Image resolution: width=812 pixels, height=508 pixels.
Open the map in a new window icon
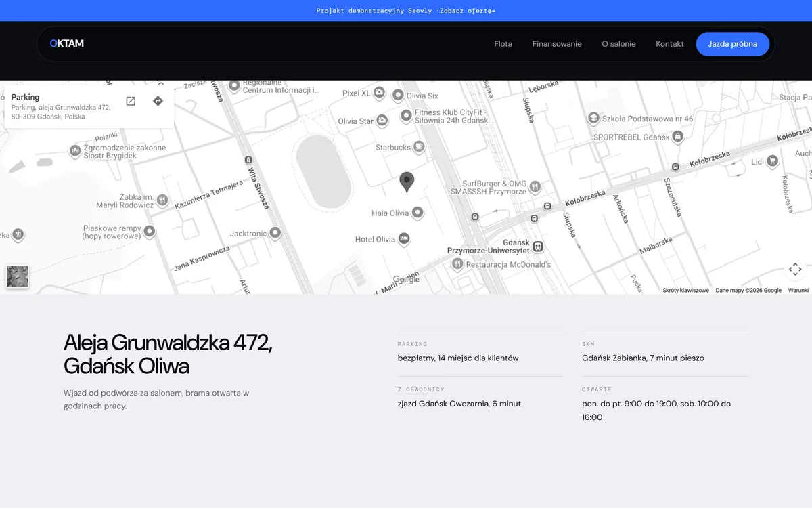pyautogui.click(x=131, y=101)
